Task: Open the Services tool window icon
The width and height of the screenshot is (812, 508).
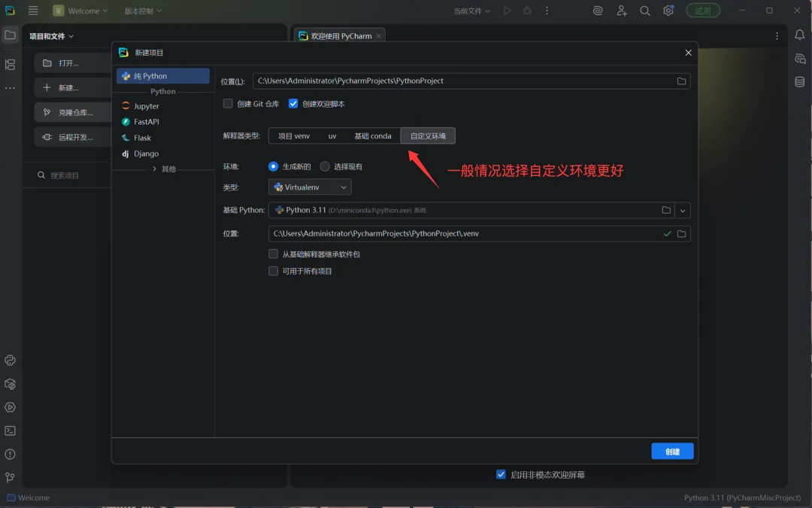Action: point(10,407)
